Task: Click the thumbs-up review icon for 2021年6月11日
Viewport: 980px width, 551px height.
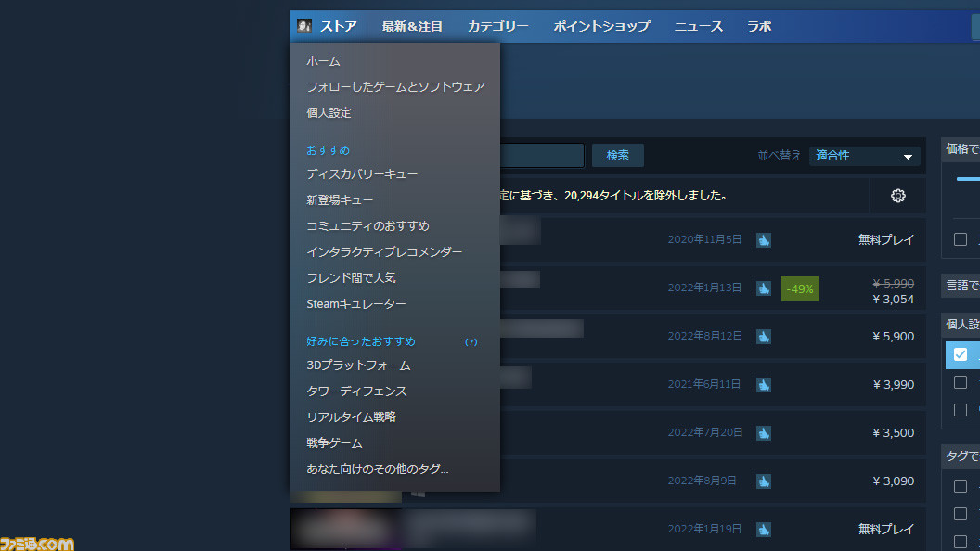Action: [764, 385]
